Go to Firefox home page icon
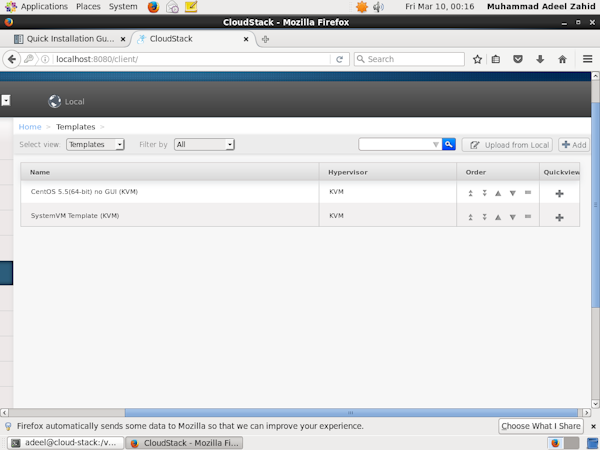Viewport: 600px width, 450px height. (x=562, y=59)
